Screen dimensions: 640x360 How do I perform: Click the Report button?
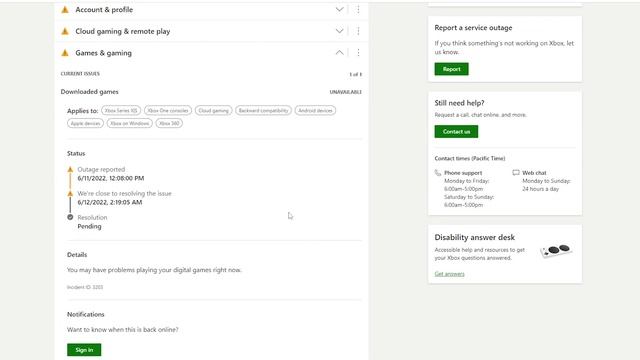pos(451,69)
